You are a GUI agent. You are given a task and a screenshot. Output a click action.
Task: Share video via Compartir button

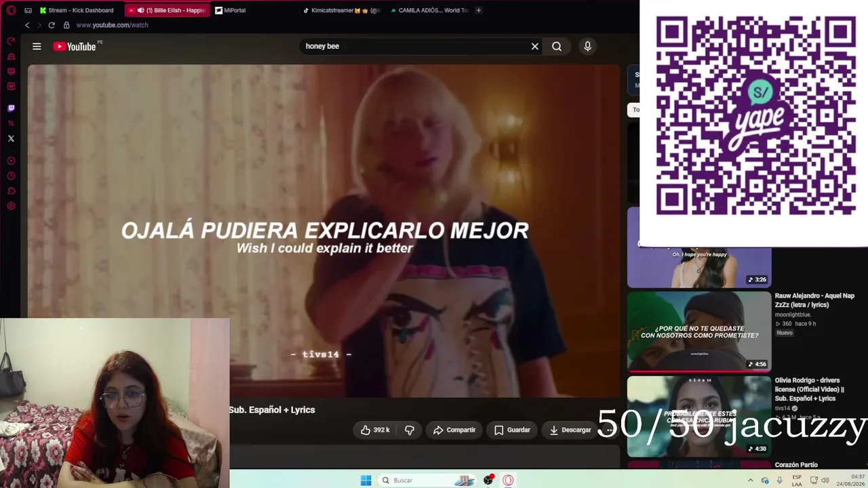(454, 430)
